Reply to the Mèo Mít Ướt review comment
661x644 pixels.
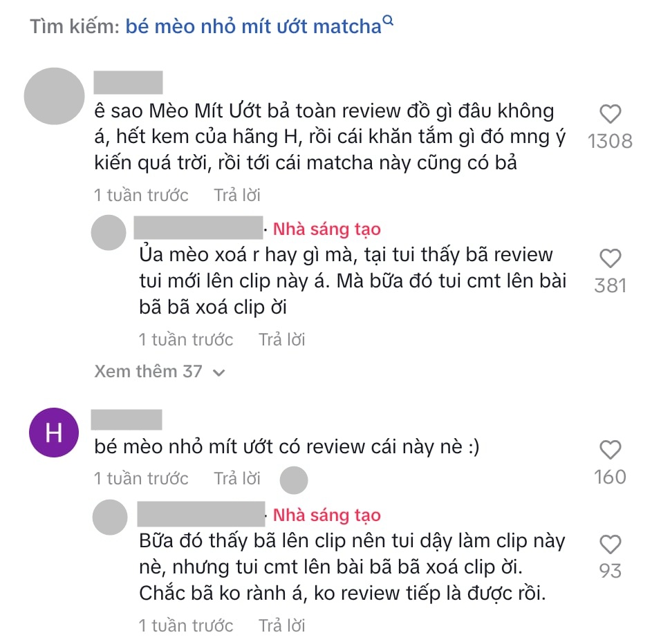[237, 195]
